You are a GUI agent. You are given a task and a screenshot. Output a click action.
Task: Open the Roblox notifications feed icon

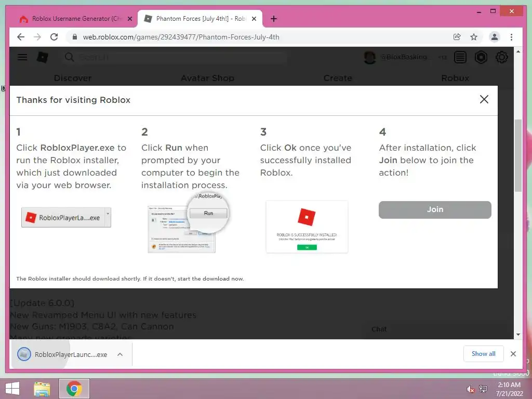[460, 57]
